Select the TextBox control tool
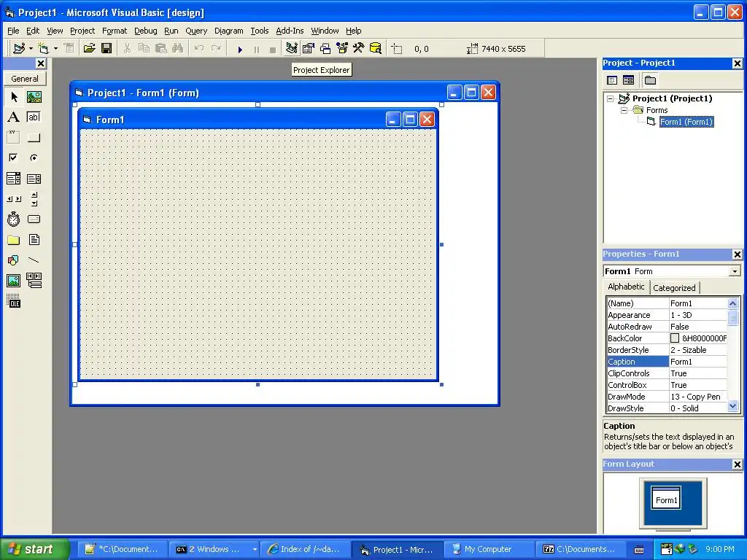Screen dimensions: 747x560 point(34,117)
